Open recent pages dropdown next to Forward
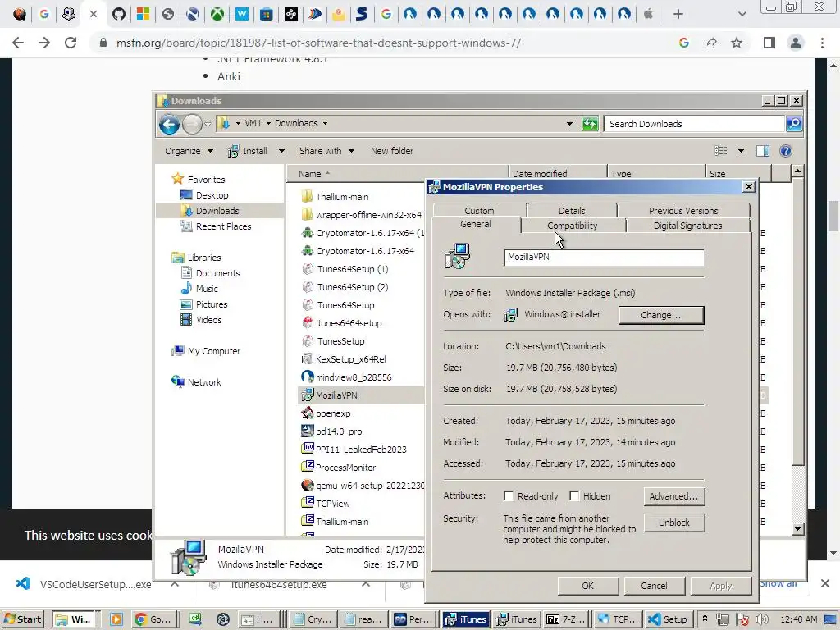840x630 pixels. [x=208, y=125]
